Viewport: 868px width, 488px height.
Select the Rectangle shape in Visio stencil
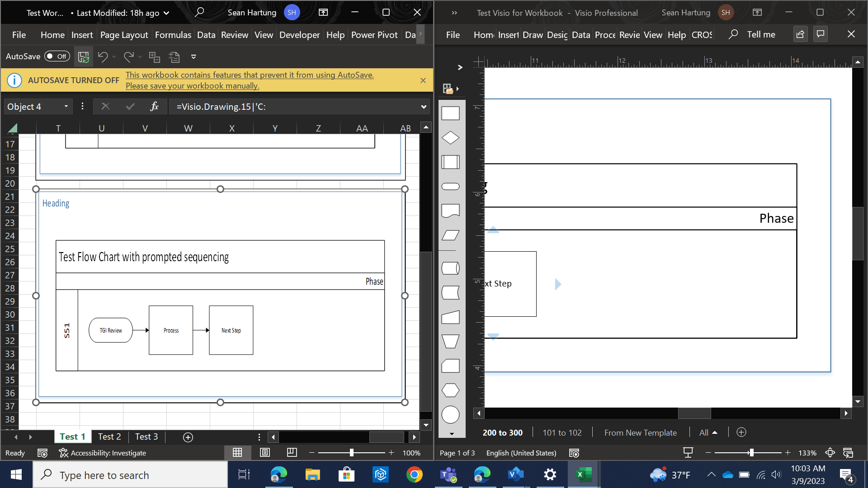tap(450, 113)
